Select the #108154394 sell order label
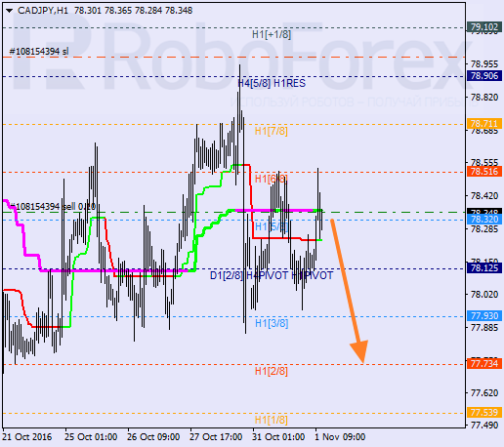Image resolution: width=504 pixels, height=447 pixels. coord(53,207)
